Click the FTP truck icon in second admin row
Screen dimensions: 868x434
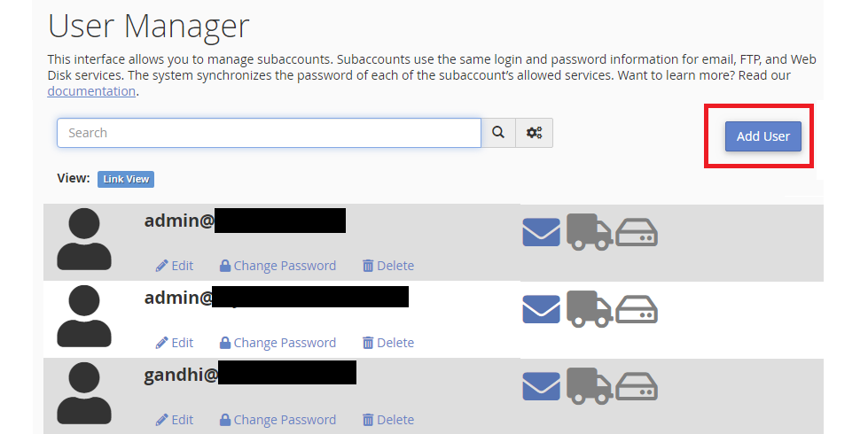[x=589, y=309]
